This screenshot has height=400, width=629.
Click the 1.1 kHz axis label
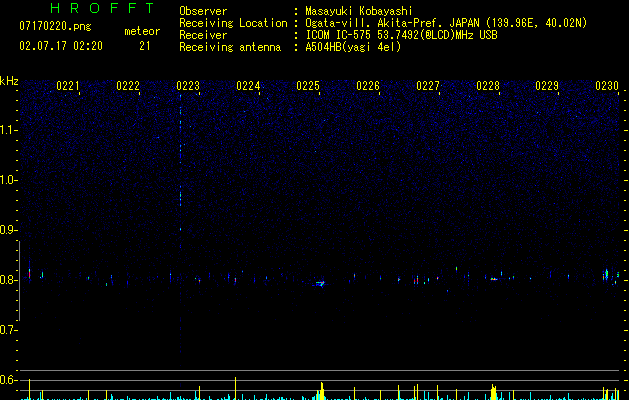pos(9,130)
